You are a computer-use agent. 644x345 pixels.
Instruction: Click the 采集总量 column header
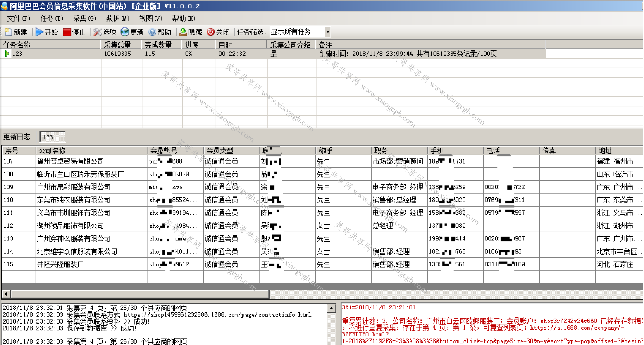click(121, 45)
